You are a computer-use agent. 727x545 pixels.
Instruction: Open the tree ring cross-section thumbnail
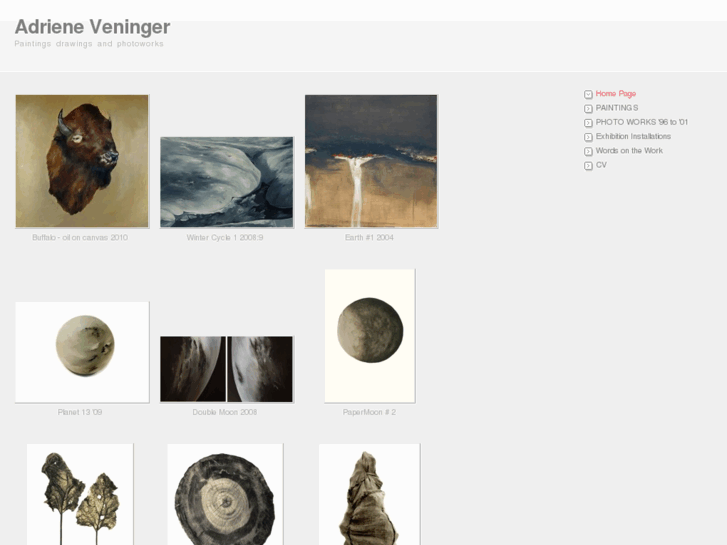[225, 494]
